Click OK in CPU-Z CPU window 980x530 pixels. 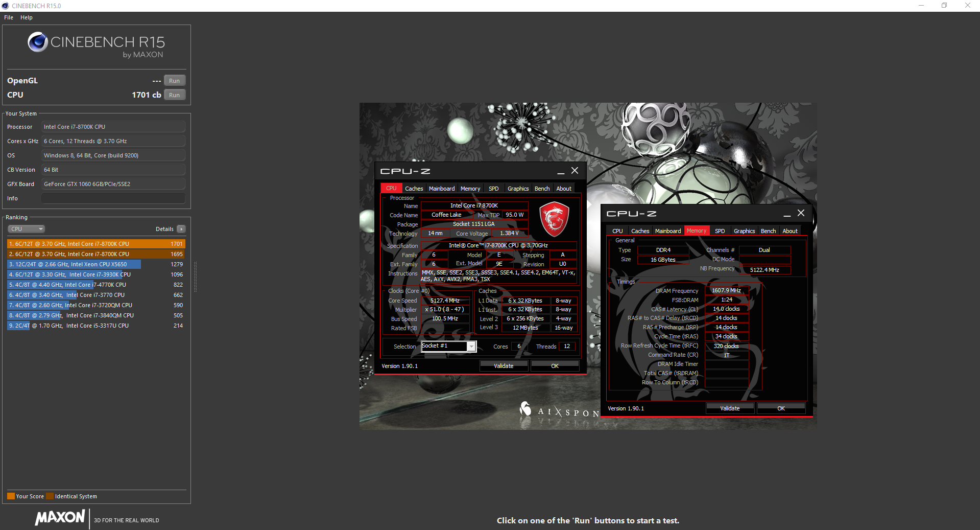pyautogui.click(x=555, y=366)
